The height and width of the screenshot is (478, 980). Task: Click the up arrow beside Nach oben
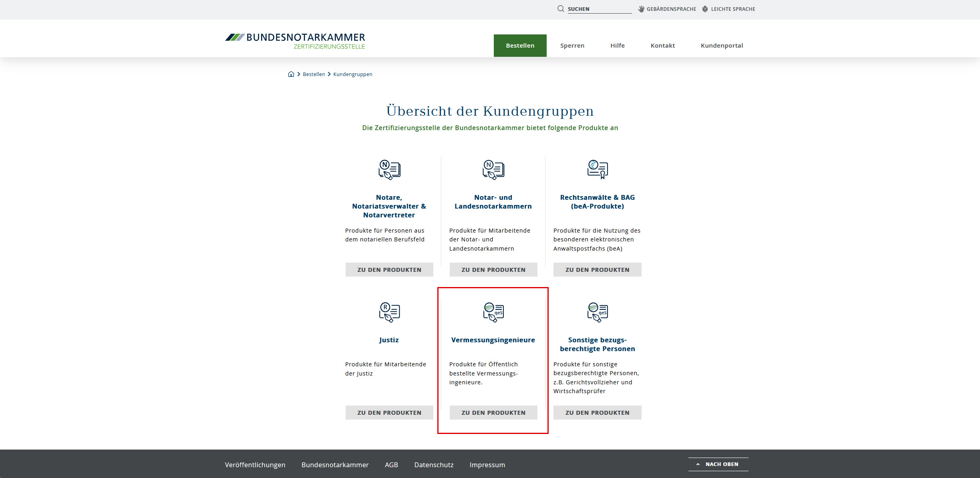click(x=698, y=464)
